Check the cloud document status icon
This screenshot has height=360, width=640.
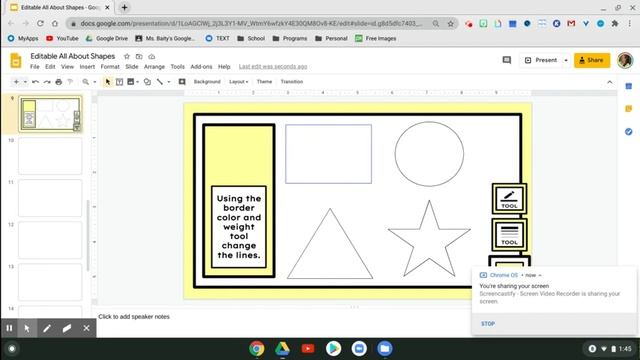[x=152, y=56]
